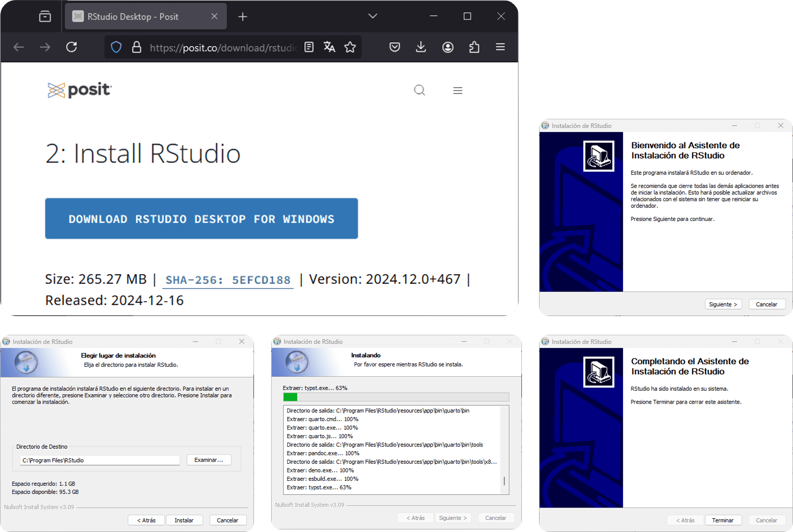The height and width of the screenshot is (532, 793).
Task: Reload the Posit download page
Action: coord(71,47)
